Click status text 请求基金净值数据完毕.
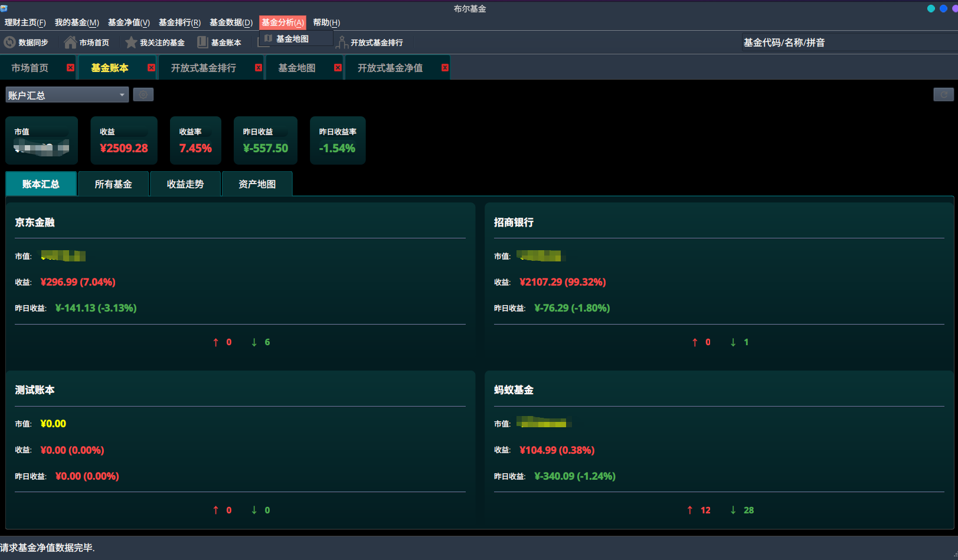Viewport: 958px width, 560px height. tap(47, 548)
